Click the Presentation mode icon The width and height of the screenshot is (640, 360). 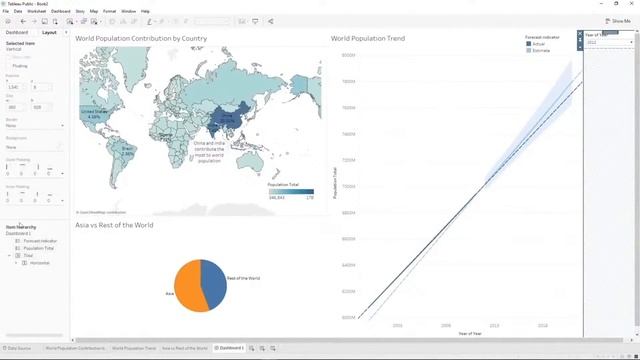coord(255,21)
